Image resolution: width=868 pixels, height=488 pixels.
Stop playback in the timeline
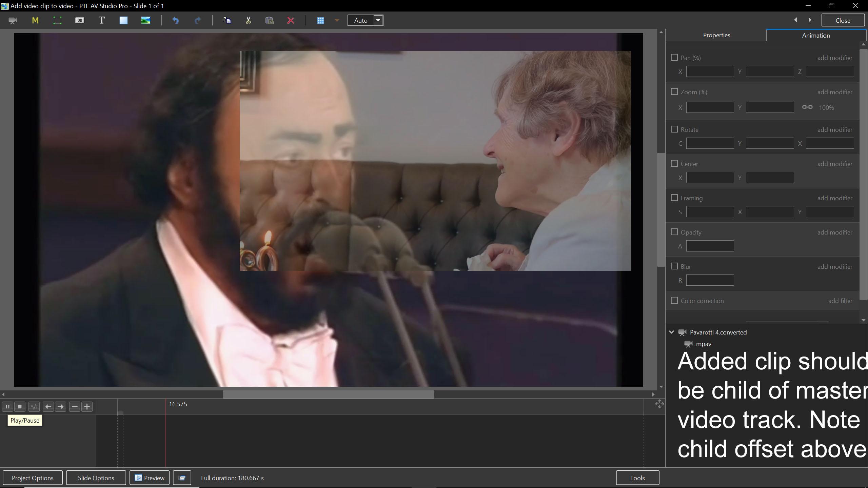point(20,407)
